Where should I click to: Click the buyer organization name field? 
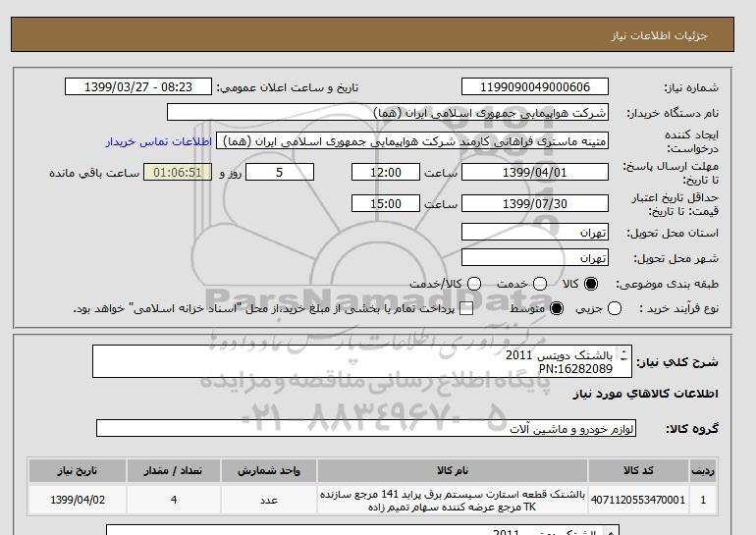[388, 112]
